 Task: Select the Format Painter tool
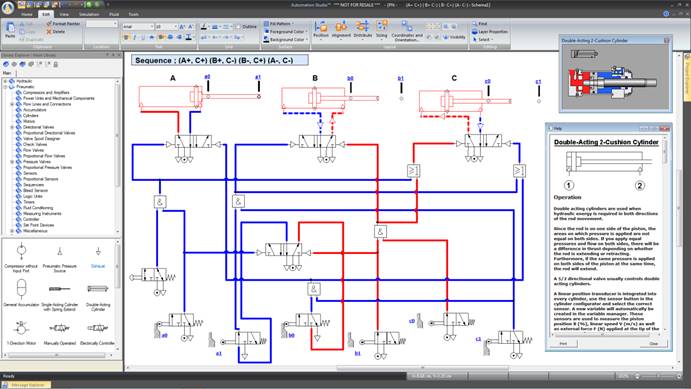pyautogui.click(x=63, y=24)
